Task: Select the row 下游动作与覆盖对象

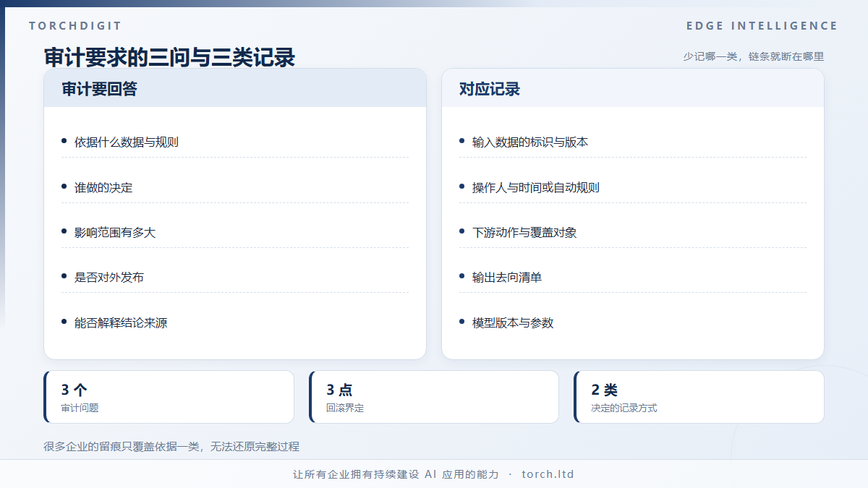Action: 633,232
